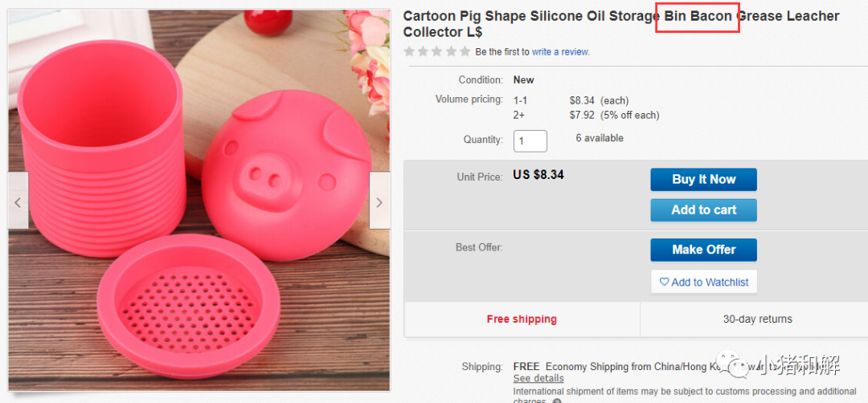This screenshot has height=403, width=868.
Task: Click the Add to cart button
Action: (703, 210)
